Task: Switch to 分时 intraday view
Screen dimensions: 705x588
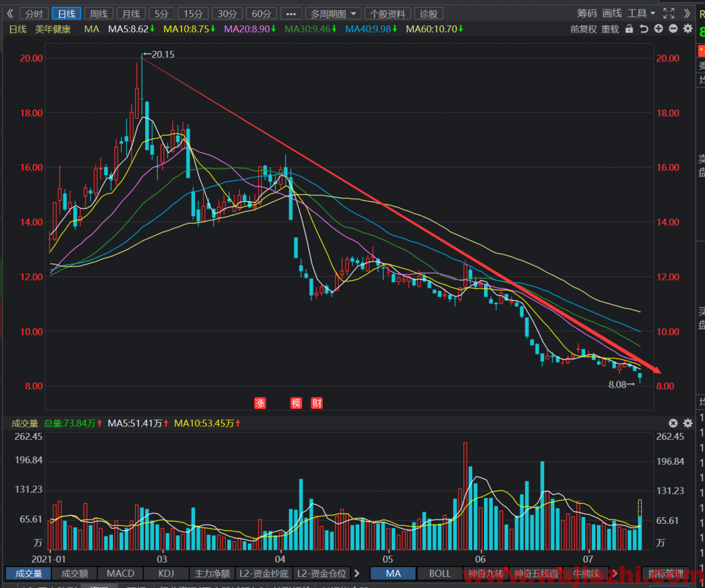Action: pos(34,14)
